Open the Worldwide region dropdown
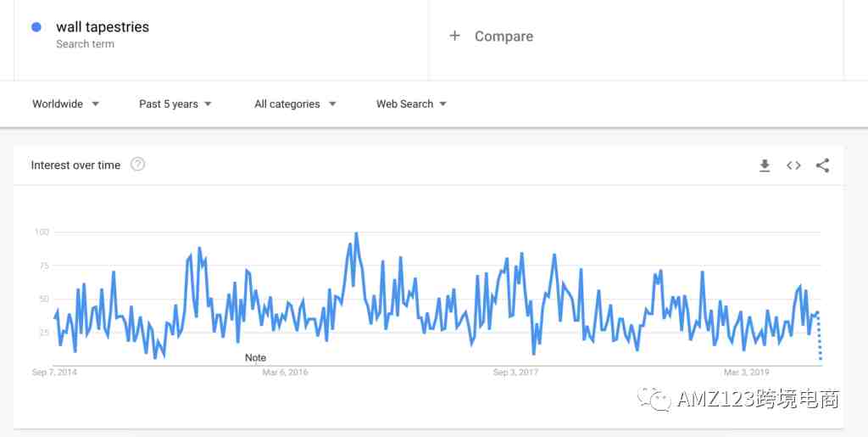Viewport: 868px width, 437px height. [66, 104]
